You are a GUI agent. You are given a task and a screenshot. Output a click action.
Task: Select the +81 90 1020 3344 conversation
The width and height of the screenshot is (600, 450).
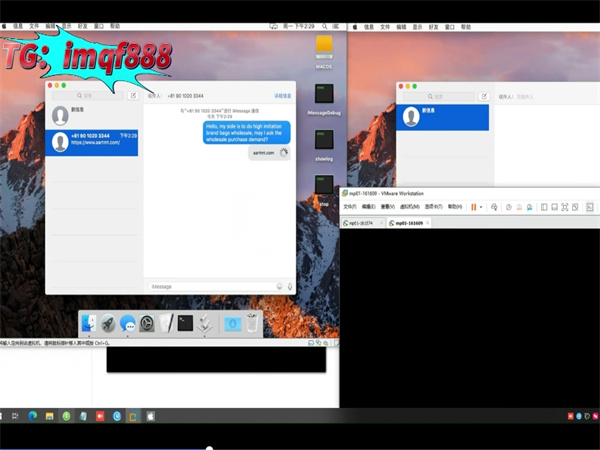click(x=93, y=142)
